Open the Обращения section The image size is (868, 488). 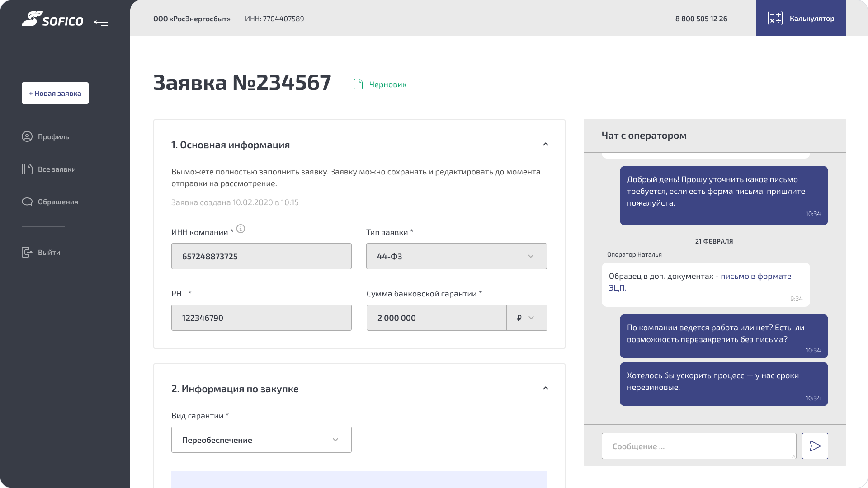[x=57, y=202]
